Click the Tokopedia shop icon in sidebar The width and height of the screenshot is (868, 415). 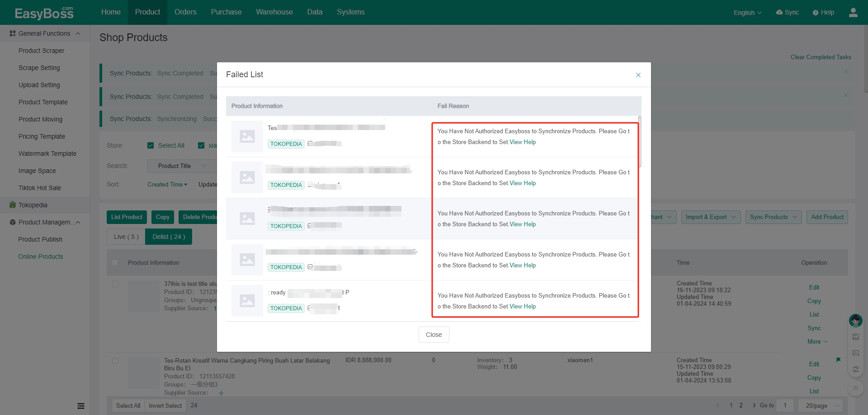pyautogui.click(x=13, y=205)
